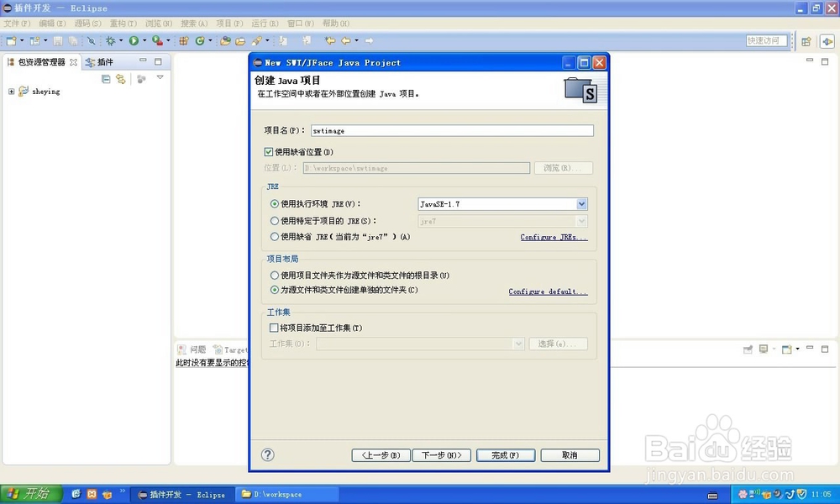Screen dimensions: 840x504
Task: Click the Save All toolbar icon
Action: [x=73, y=40]
